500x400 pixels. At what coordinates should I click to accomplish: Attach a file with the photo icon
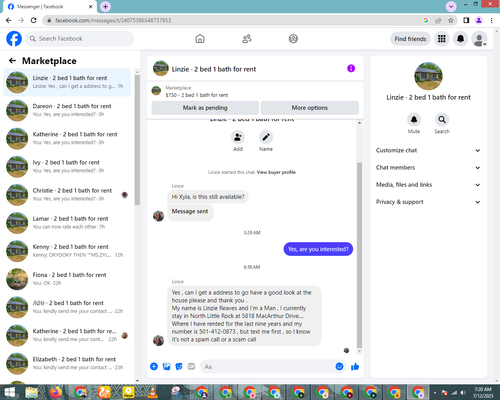166,367
